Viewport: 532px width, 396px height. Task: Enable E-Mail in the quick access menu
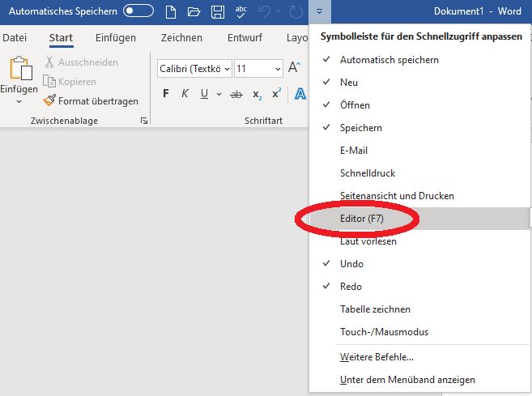[419, 151]
